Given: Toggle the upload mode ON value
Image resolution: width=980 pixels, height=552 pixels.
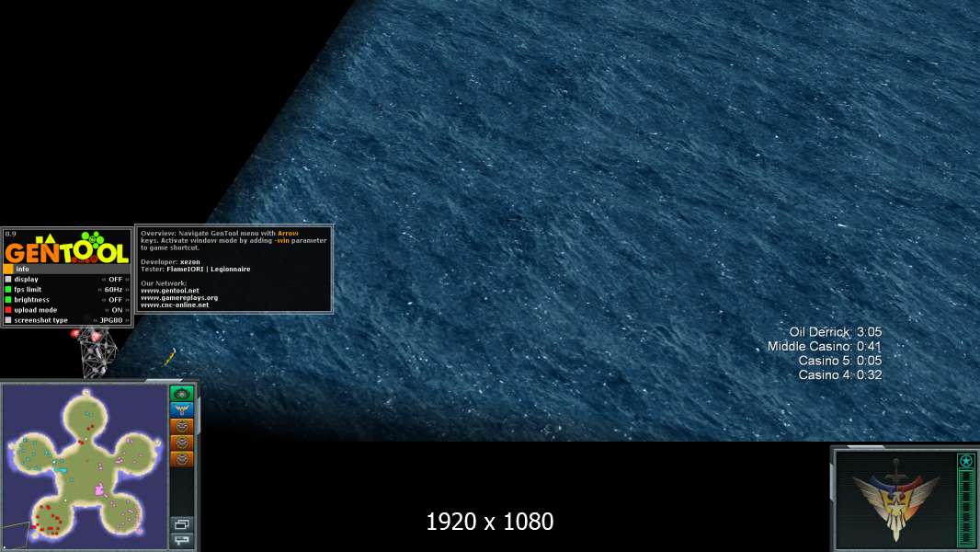Looking at the screenshot, I should (117, 310).
